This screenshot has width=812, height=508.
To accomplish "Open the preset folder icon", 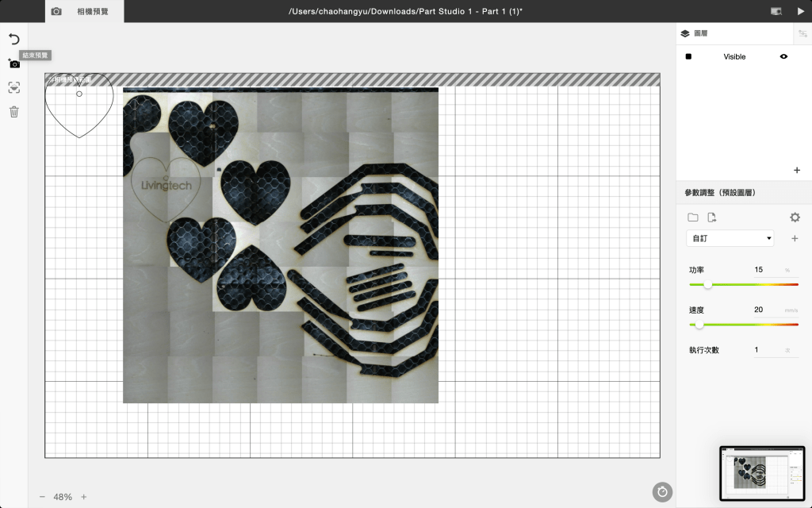I will [693, 217].
